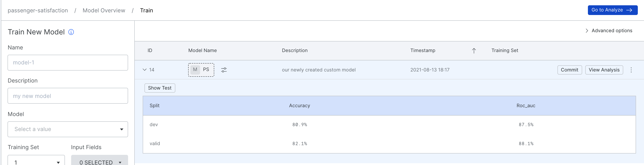This screenshot has width=644, height=165.
Task: Show test results for model 14
Action: [159, 88]
